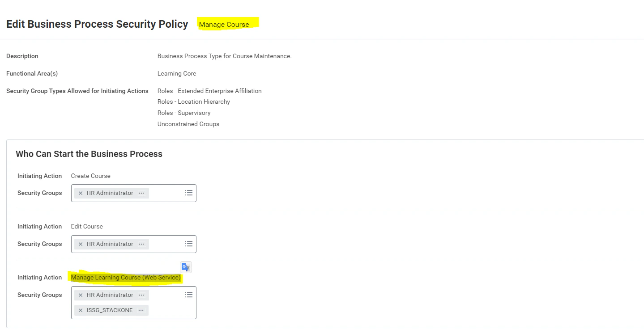Select the HR Administrator tag under Edit Course
644x330 pixels.
pos(111,244)
